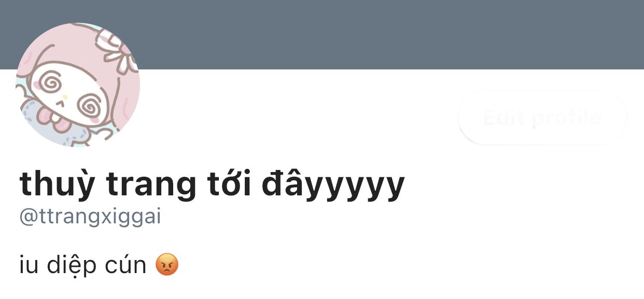
Task: Click the pink tongue on avatar character
Action: [x=54, y=118]
